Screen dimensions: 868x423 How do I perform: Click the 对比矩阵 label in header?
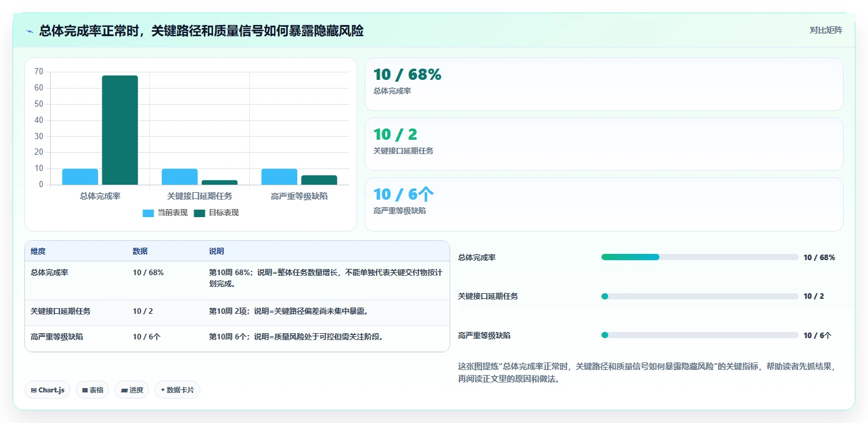click(x=826, y=30)
